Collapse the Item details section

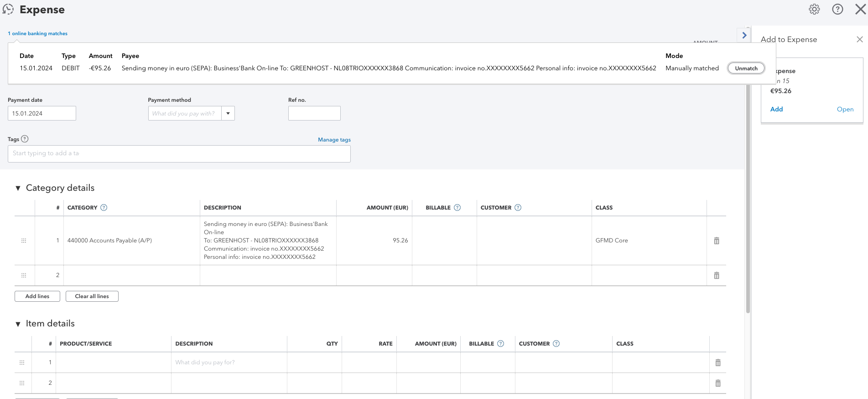tap(18, 324)
